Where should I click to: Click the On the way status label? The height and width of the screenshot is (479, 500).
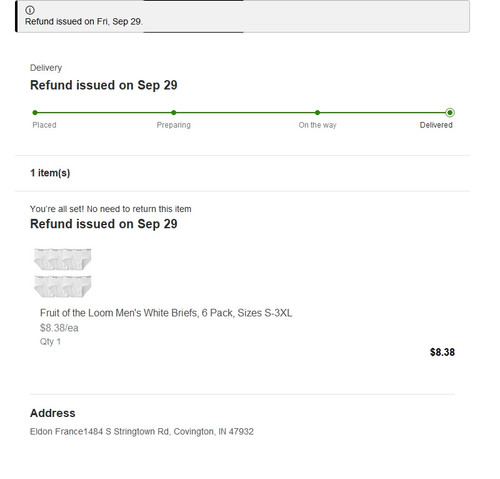coord(317,125)
